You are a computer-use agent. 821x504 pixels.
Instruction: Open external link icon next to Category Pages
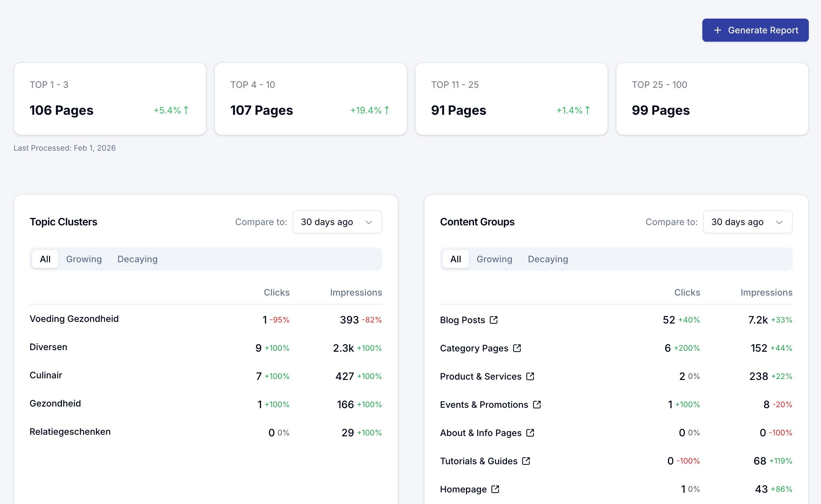click(x=517, y=348)
